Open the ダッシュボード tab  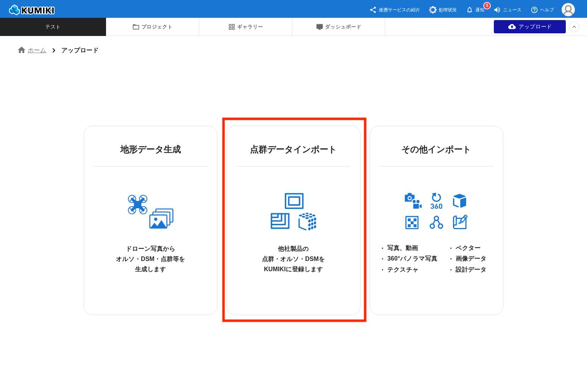(338, 27)
